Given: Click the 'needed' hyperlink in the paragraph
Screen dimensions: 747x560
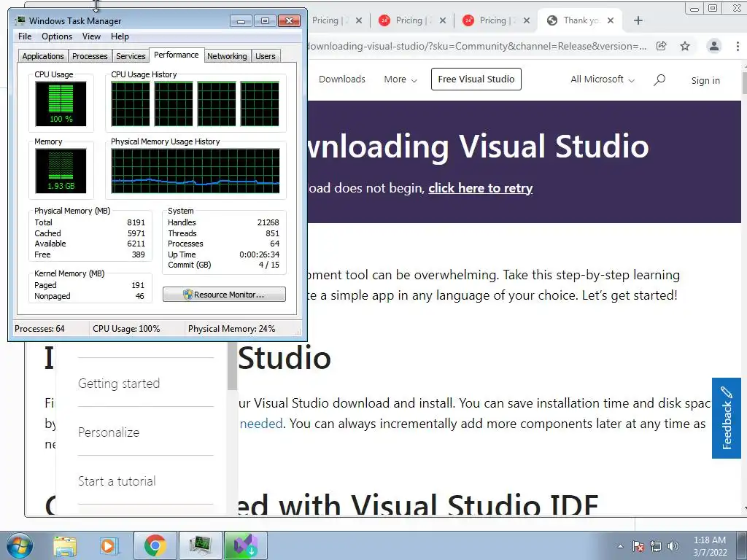Looking at the screenshot, I should (x=261, y=424).
